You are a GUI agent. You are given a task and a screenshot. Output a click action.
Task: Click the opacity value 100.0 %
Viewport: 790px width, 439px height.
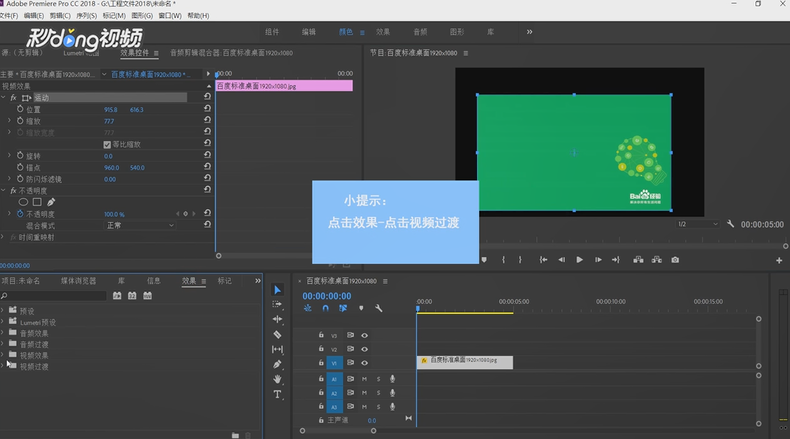[114, 214]
